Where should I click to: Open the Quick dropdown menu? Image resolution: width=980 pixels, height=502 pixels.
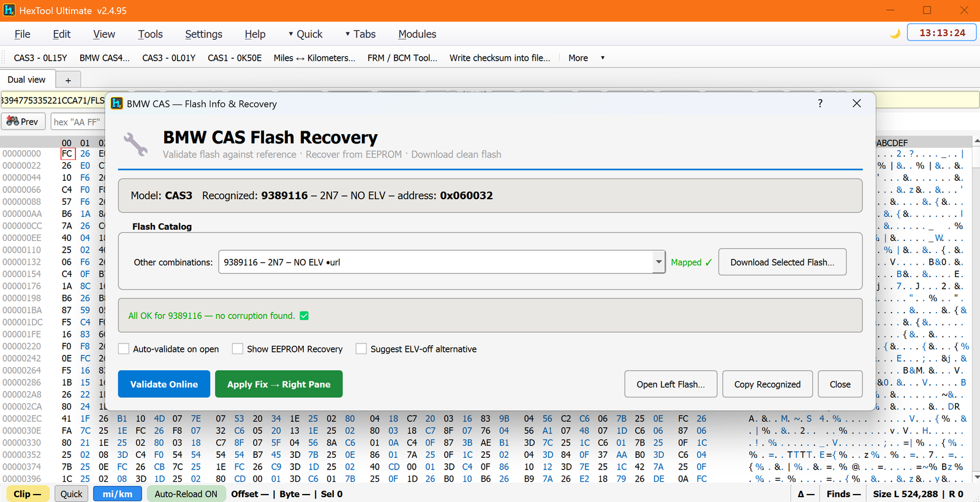pyautogui.click(x=305, y=34)
